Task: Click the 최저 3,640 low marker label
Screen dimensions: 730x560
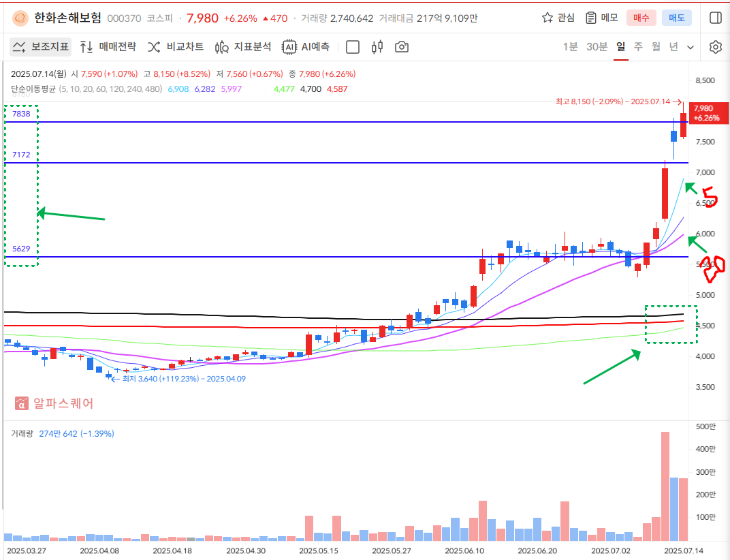Action: coord(178,379)
